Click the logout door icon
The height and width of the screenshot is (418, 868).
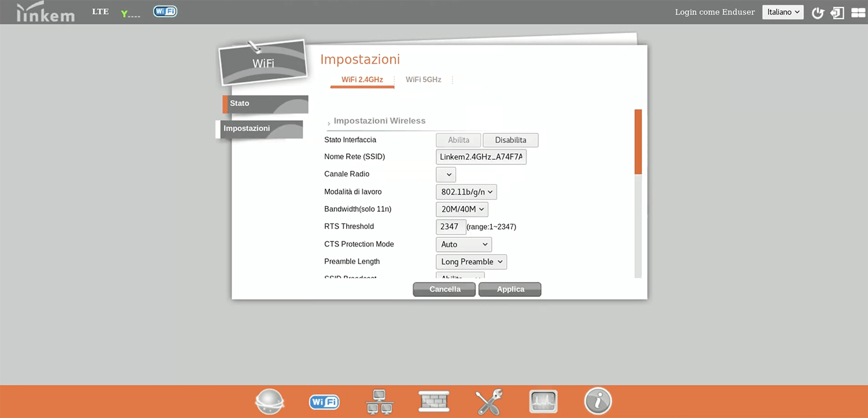[x=837, y=13]
